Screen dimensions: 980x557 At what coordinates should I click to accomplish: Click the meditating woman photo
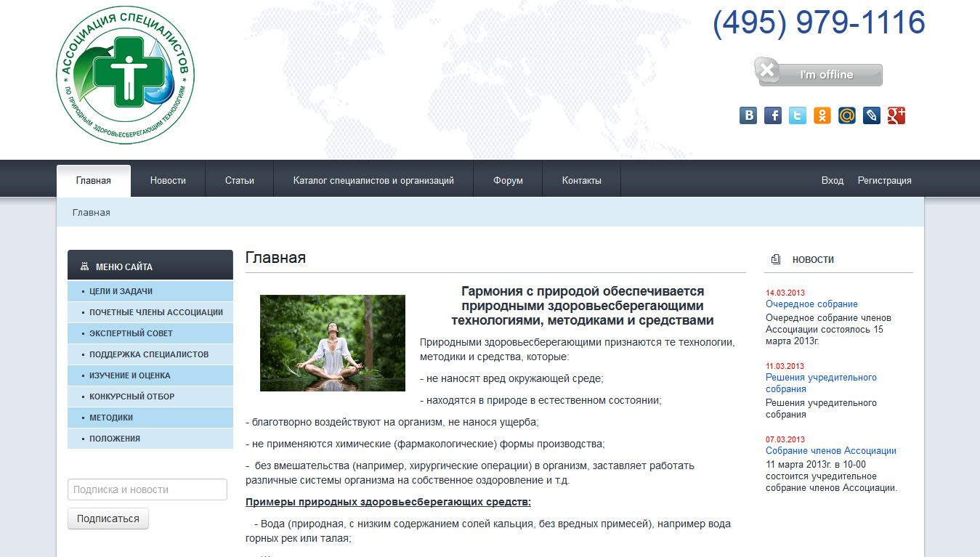click(333, 343)
